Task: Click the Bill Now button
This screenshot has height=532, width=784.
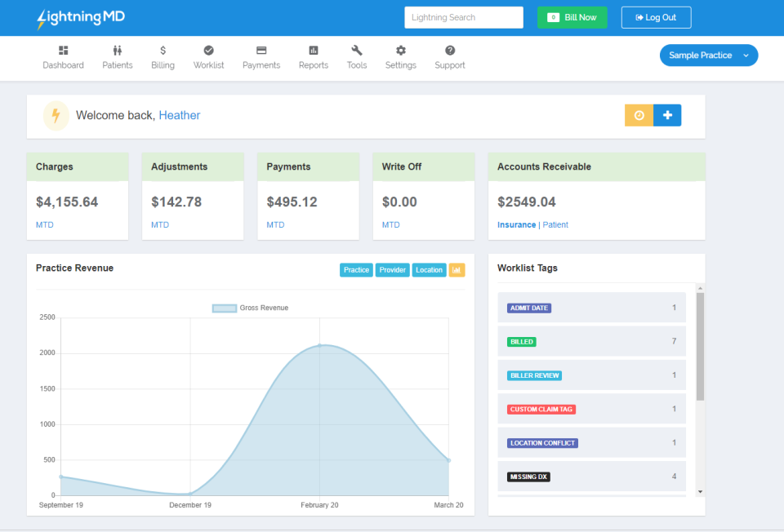Action: pyautogui.click(x=572, y=17)
